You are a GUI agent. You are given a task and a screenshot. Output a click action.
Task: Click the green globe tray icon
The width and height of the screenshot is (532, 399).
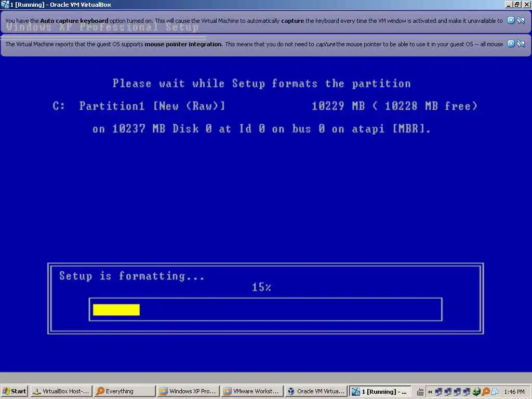[476, 392]
